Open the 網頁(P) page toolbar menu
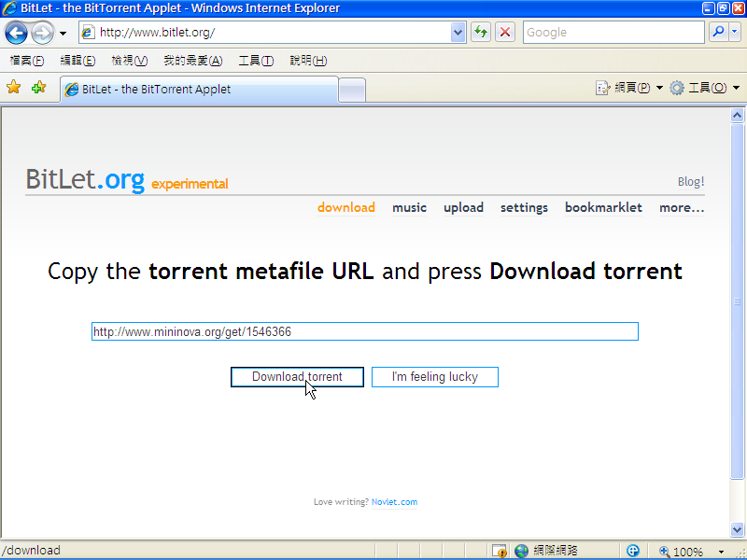 (623, 88)
